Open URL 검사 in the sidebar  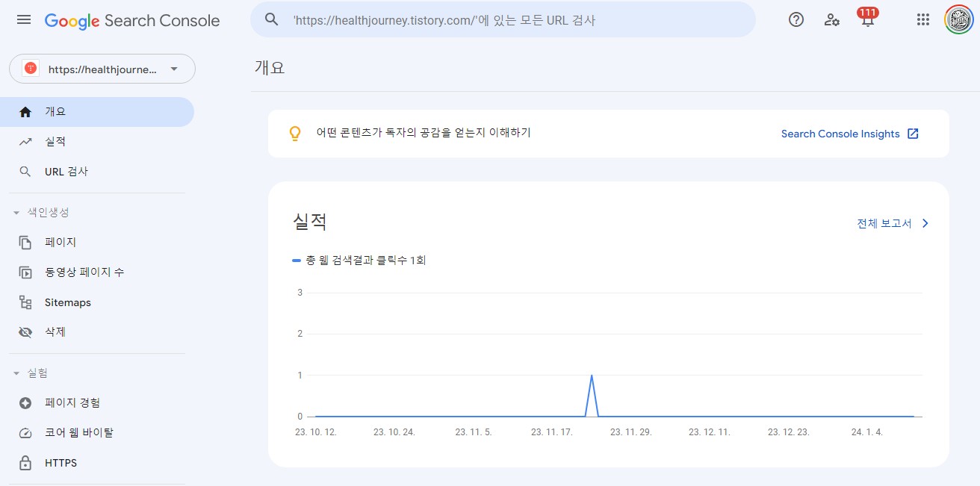click(97, 172)
